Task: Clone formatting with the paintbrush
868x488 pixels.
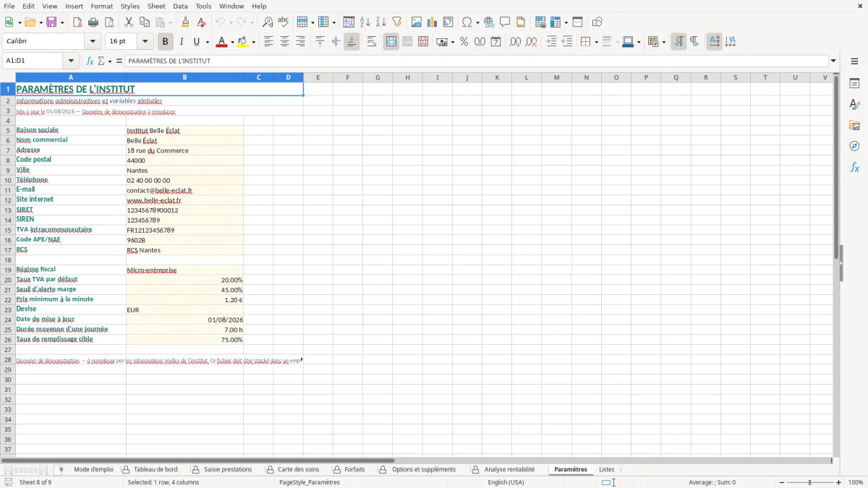Action: pyautogui.click(x=186, y=22)
